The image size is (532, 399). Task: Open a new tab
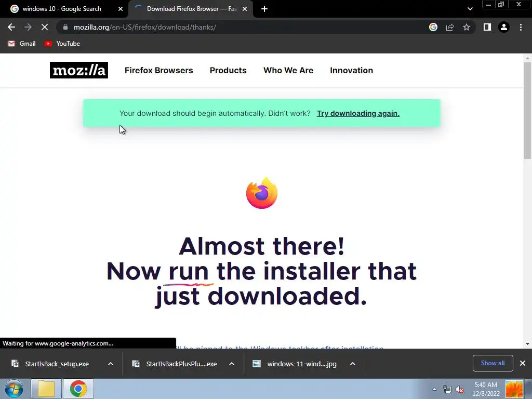point(264,9)
